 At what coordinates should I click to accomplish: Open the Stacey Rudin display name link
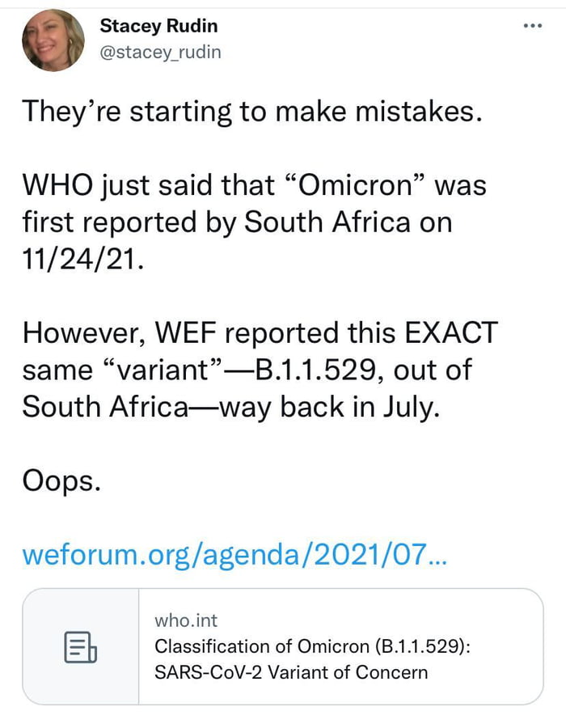coord(158,26)
